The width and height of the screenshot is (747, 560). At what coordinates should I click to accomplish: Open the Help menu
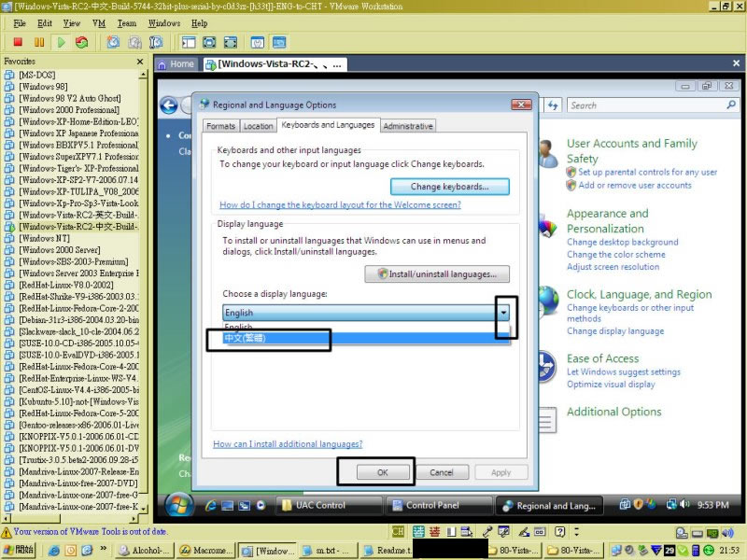point(199,23)
